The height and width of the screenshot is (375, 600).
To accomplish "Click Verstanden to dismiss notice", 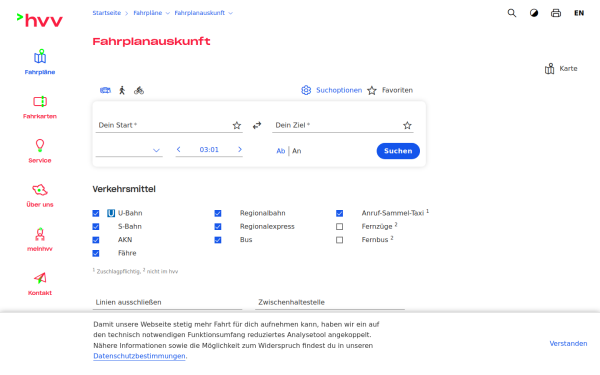I will 568,344.
